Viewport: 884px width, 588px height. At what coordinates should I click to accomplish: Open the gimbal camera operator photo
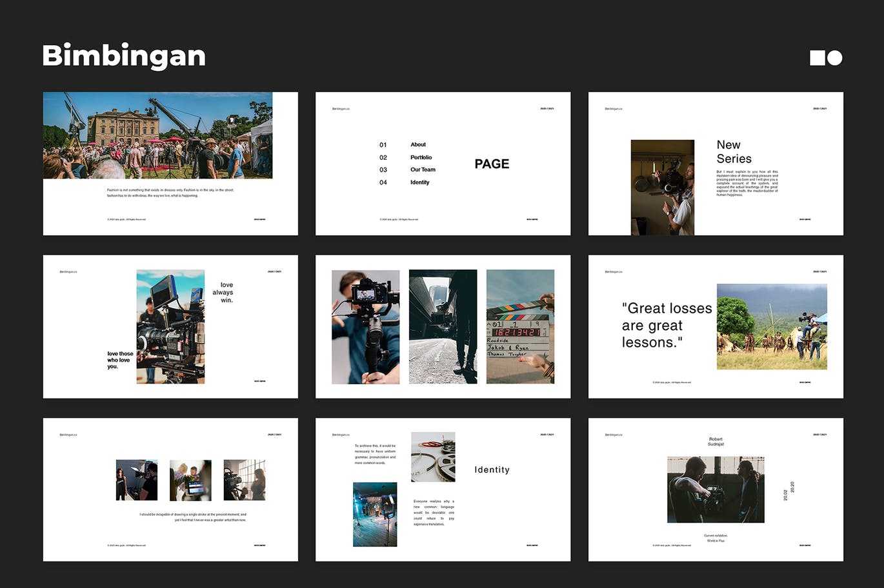coord(365,327)
